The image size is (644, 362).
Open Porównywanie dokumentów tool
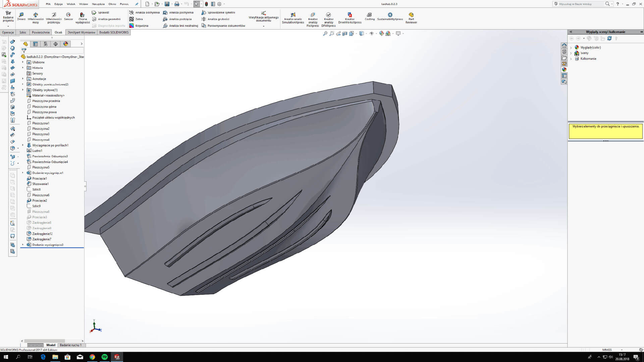pos(223,26)
